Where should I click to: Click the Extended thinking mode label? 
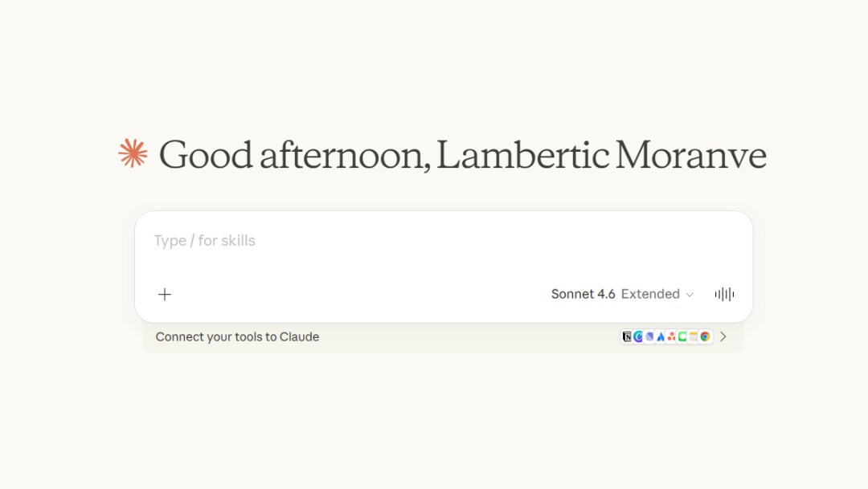[650, 295]
